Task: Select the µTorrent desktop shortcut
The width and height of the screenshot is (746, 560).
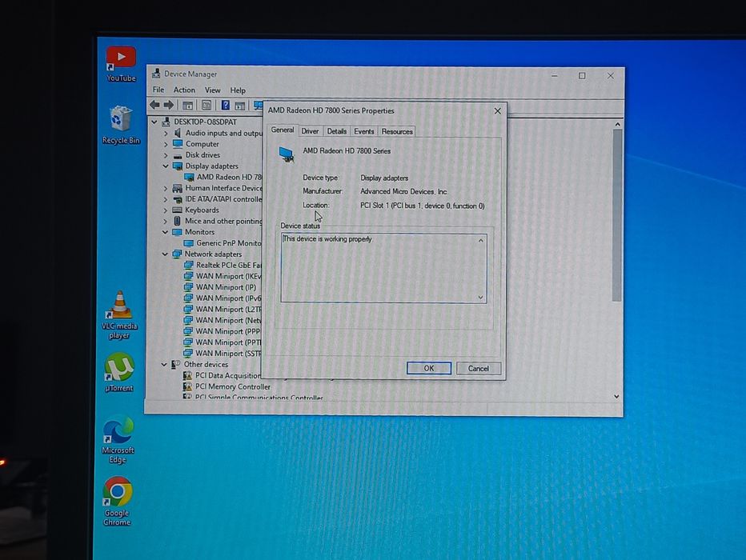Action: coord(119,372)
